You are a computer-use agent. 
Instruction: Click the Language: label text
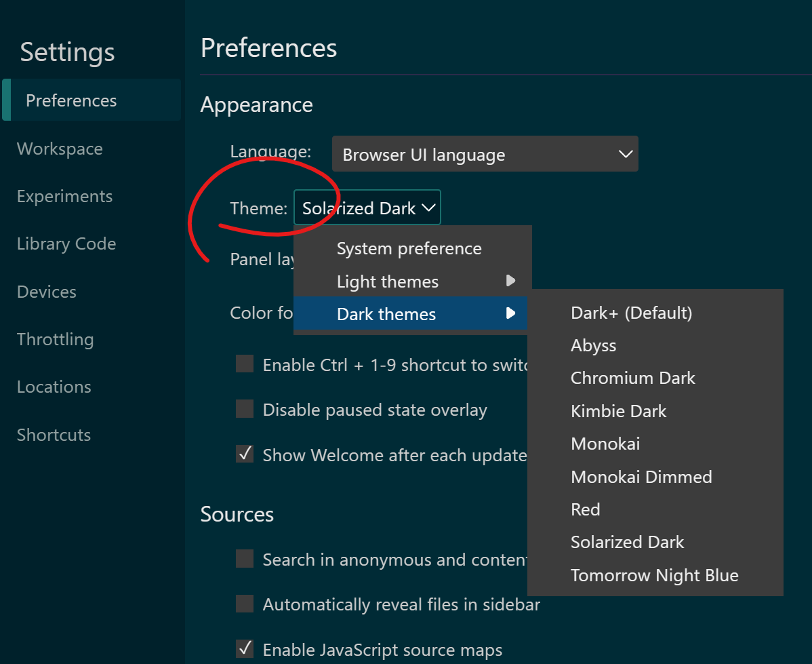(270, 151)
